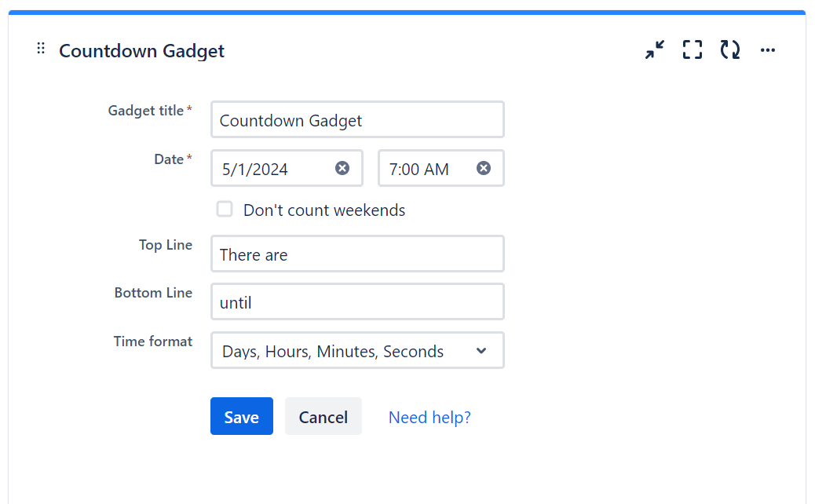Open the Need help? link

429,417
